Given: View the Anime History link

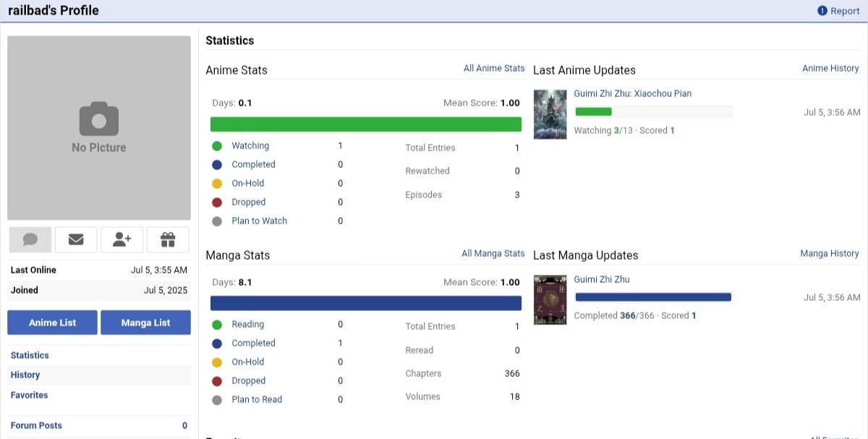Looking at the screenshot, I should [x=830, y=68].
